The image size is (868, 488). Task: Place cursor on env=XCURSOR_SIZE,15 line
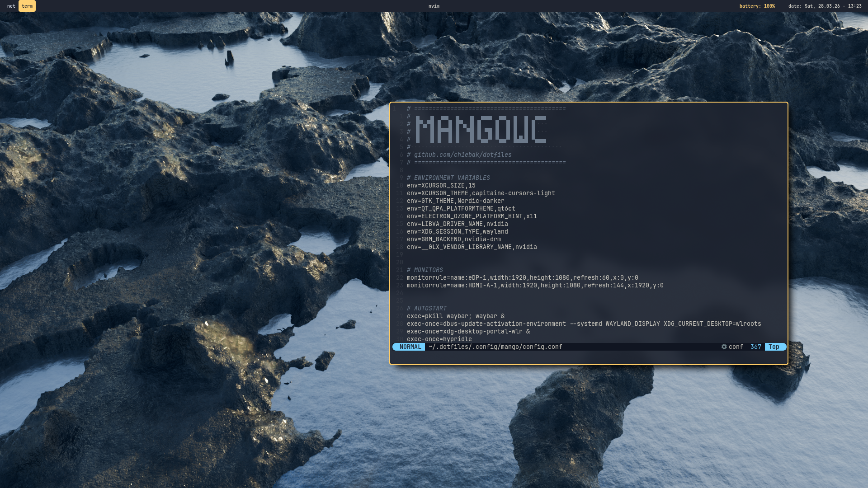441,185
